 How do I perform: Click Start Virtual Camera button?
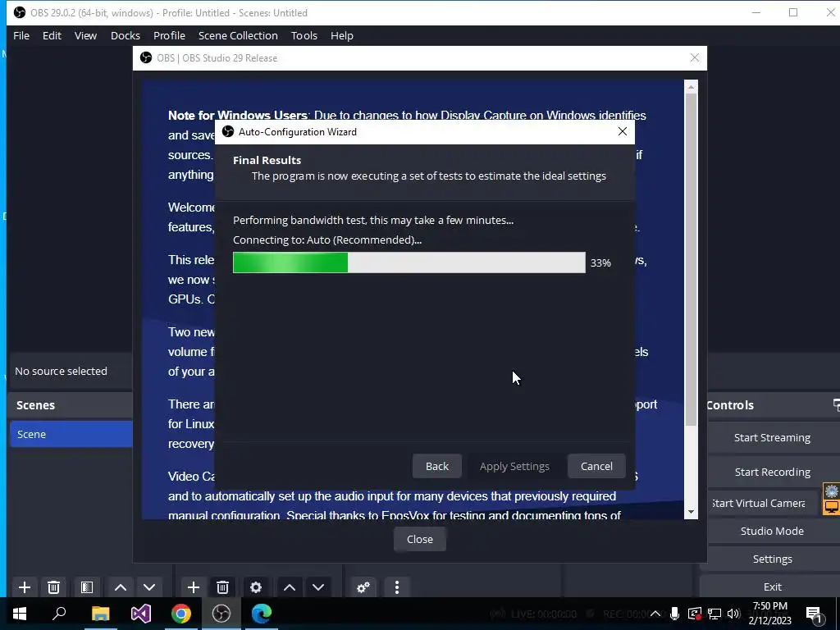pyautogui.click(x=761, y=503)
